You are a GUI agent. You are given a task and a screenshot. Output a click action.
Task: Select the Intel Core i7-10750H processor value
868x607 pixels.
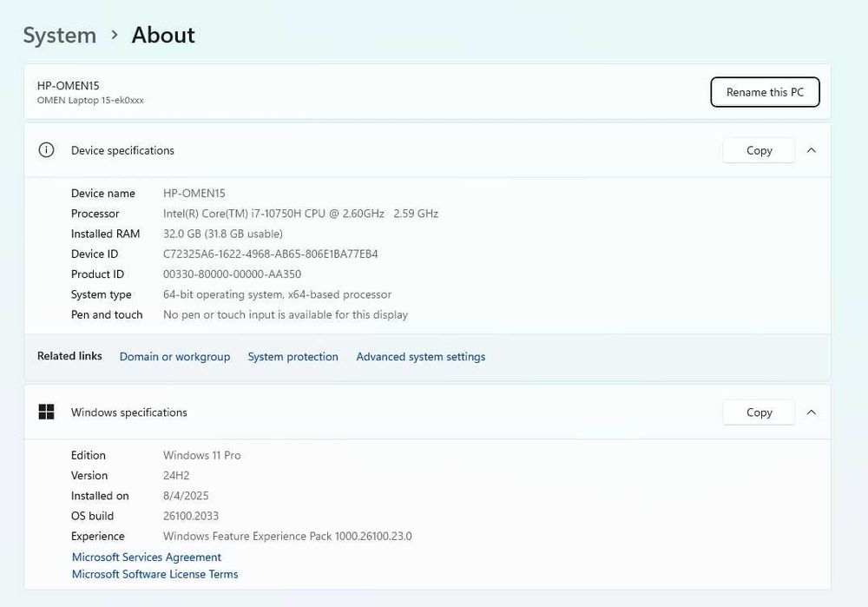point(300,214)
